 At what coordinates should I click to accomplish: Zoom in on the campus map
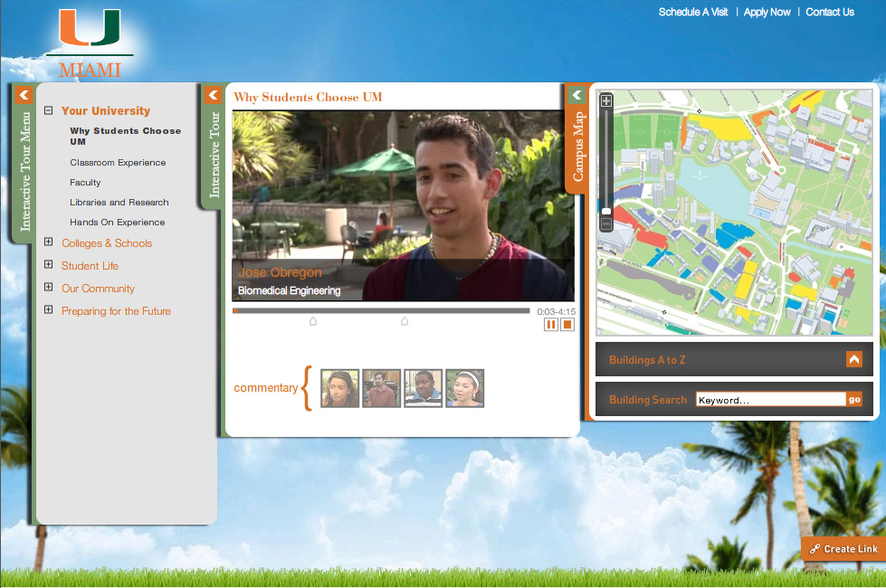pos(606,100)
